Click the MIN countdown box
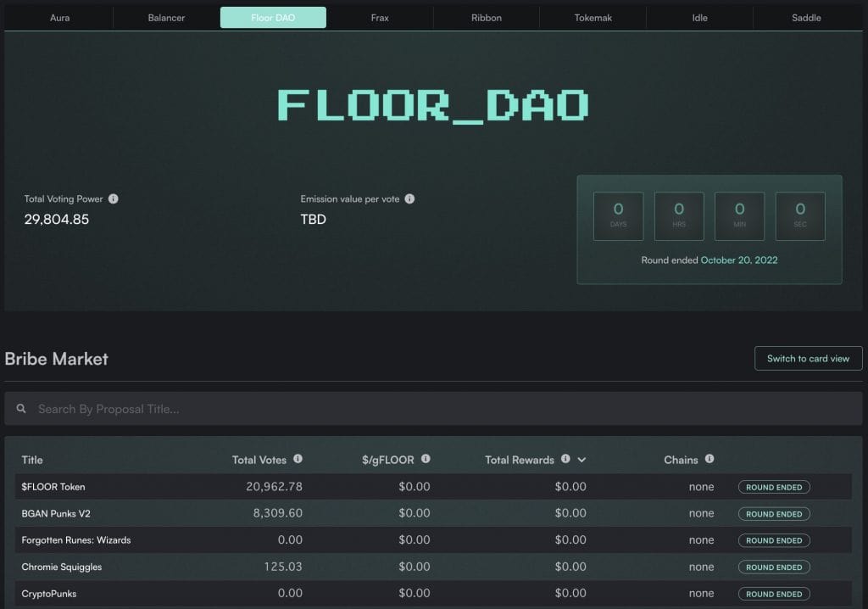Screen dimensions: 868x609 tap(739, 216)
